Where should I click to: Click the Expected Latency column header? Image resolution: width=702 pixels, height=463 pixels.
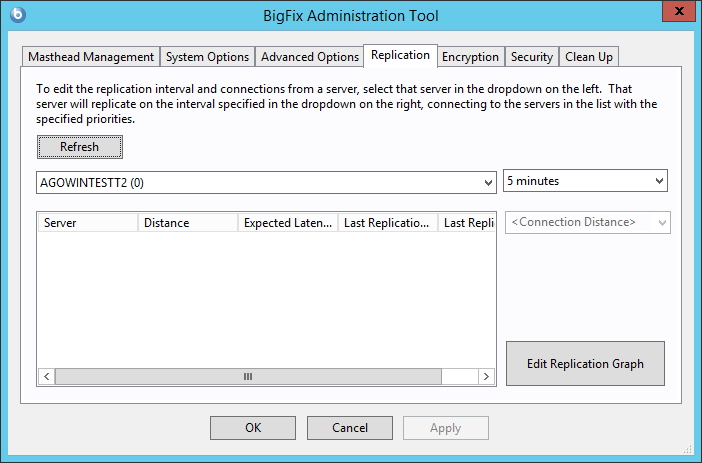click(x=287, y=223)
